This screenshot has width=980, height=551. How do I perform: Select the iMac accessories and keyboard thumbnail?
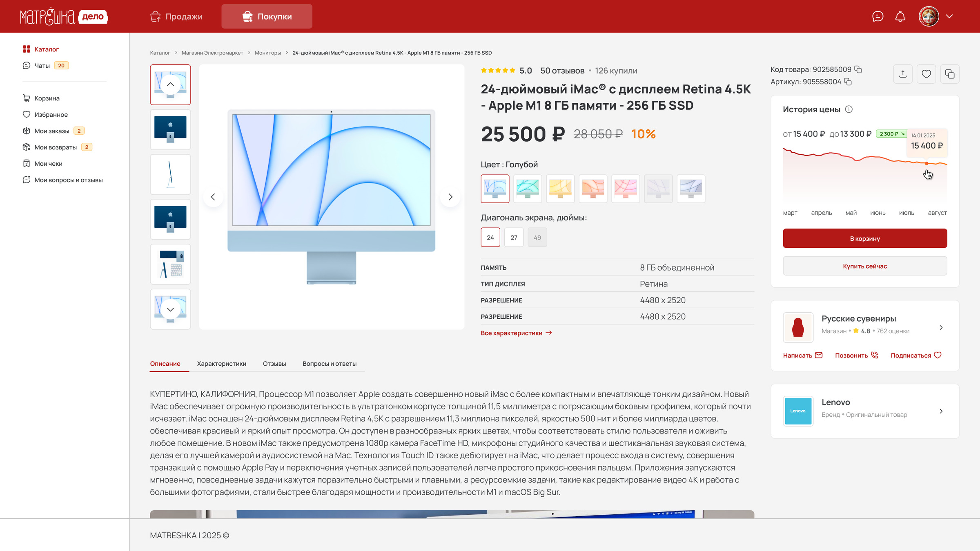tap(170, 264)
